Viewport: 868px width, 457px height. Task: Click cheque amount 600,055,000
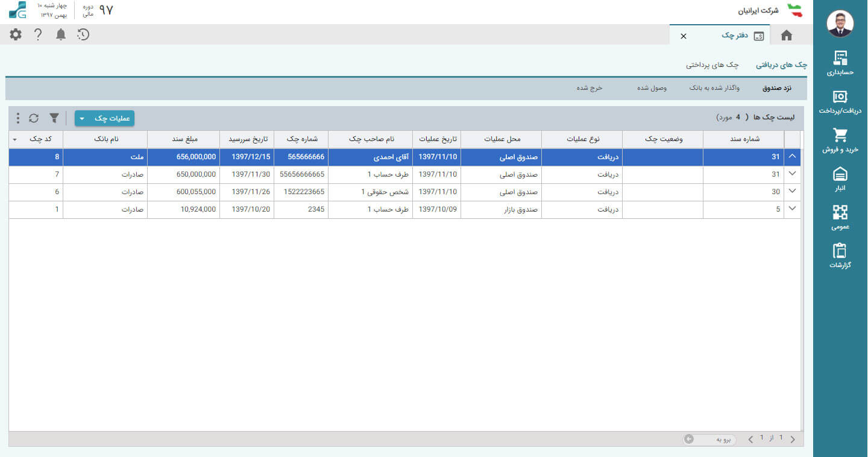196,192
